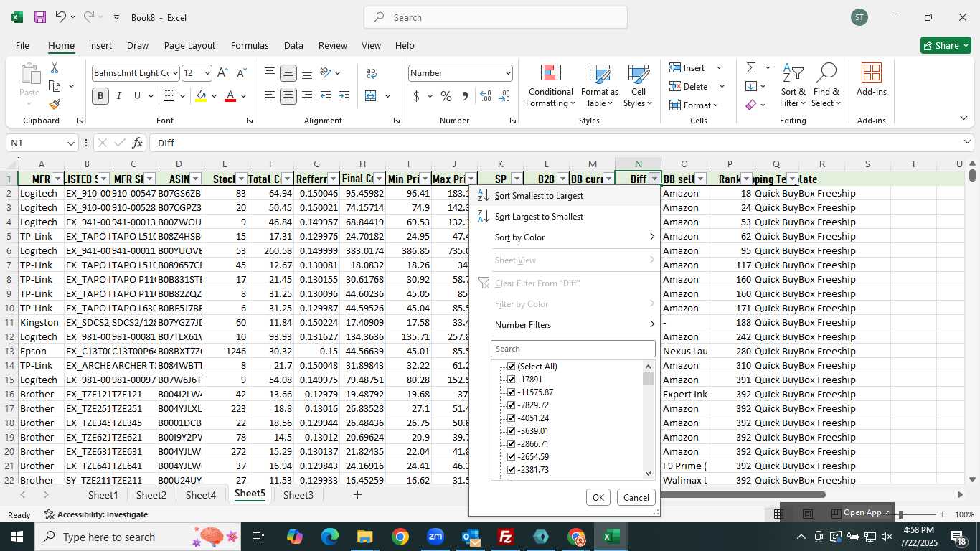This screenshot has height=551, width=980.
Task: Click Insert Function fx icon
Action: [137, 143]
